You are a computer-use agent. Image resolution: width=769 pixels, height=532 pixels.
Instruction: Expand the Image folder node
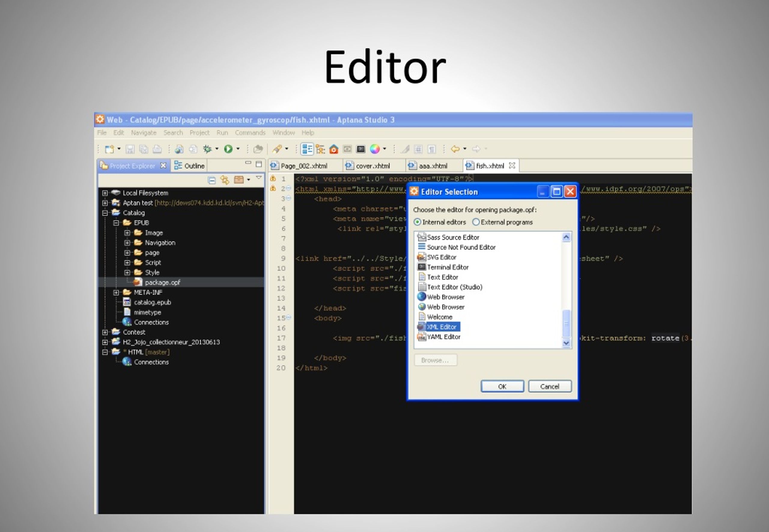(127, 233)
